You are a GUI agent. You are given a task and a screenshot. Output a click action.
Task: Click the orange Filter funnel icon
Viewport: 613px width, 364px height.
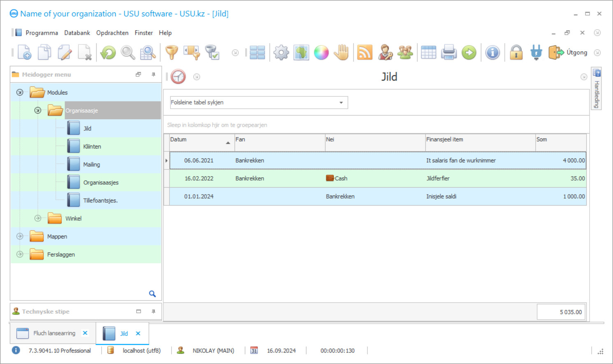pos(172,53)
